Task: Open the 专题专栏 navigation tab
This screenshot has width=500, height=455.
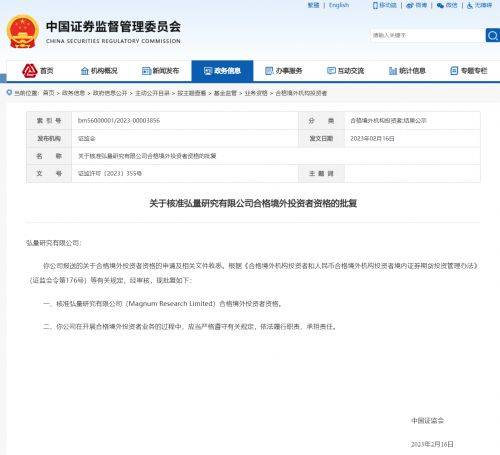Action: pos(469,71)
